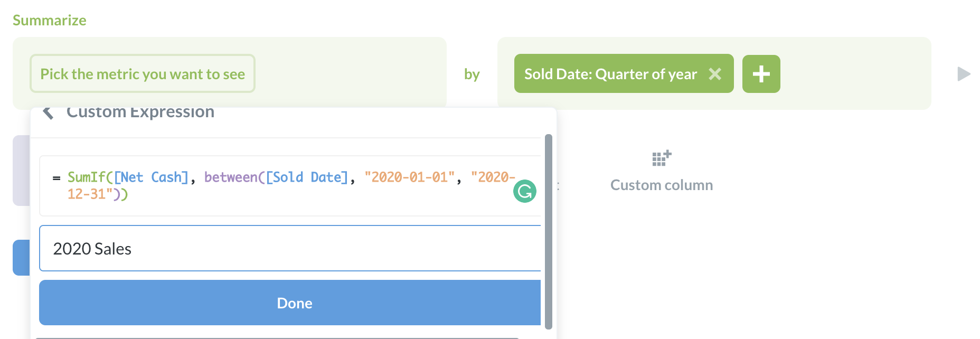The width and height of the screenshot is (980, 339).
Task: Go back using Custom Expression chevron
Action: [x=48, y=112]
